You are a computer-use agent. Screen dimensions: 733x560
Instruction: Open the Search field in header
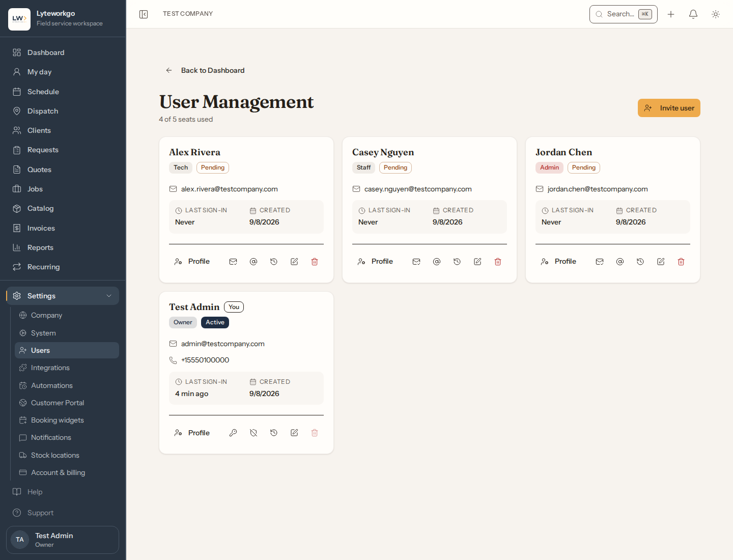624,14
